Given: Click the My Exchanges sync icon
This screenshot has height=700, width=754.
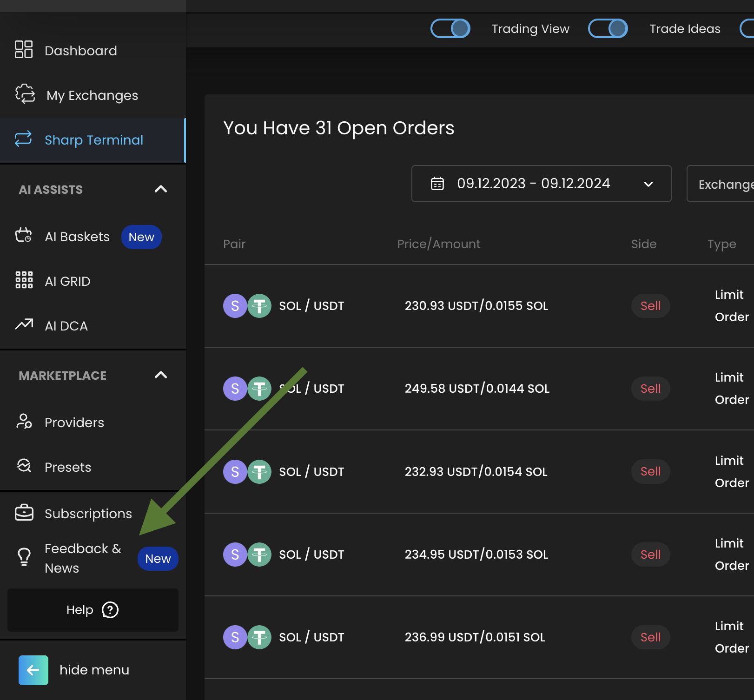Looking at the screenshot, I should (x=25, y=94).
